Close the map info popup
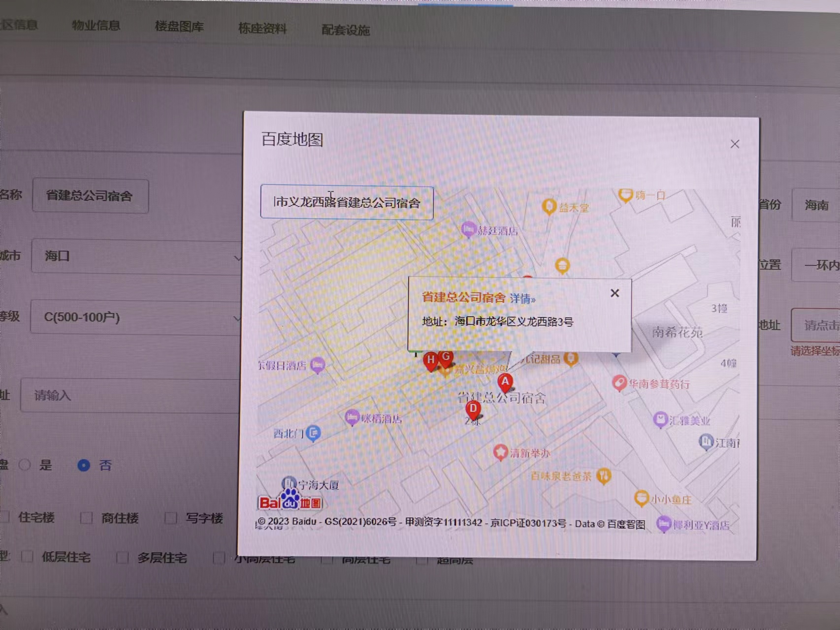The width and height of the screenshot is (840, 630). pyautogui.click(x=614, y=293)
